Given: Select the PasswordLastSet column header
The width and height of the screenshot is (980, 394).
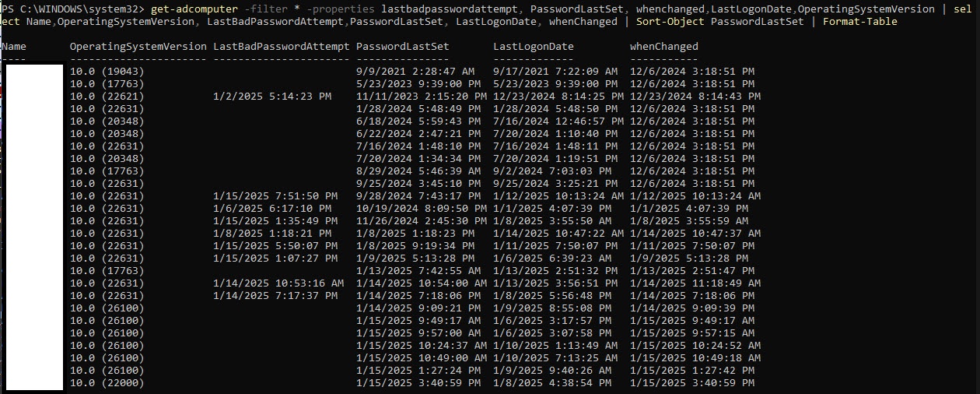Looking at the screenshot, I should tap(403, 47).
